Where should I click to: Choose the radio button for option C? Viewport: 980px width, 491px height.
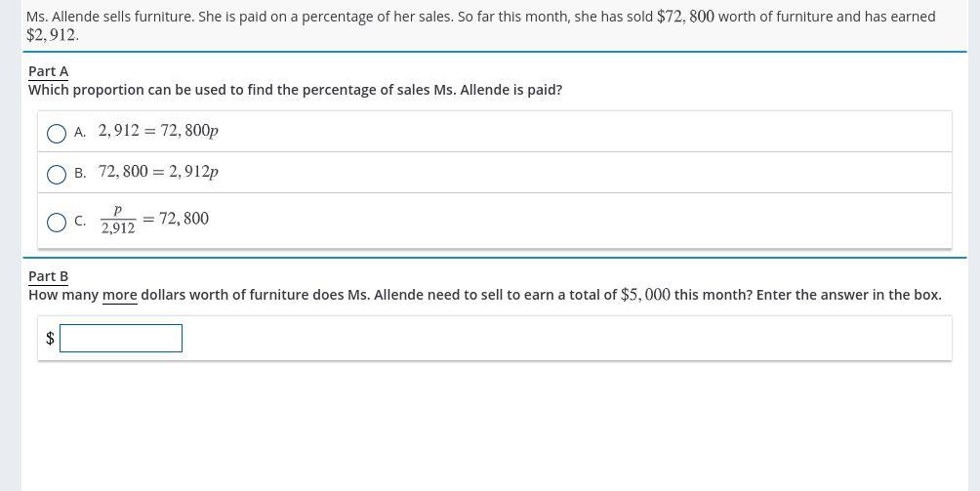point(57,222)
